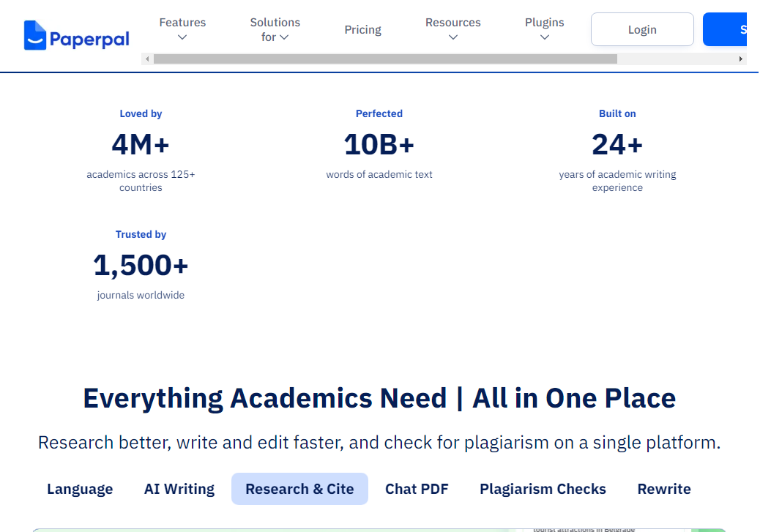771x532 pixels.
Task: Click the "Trusted by" label
Action: tap(141, 234)
